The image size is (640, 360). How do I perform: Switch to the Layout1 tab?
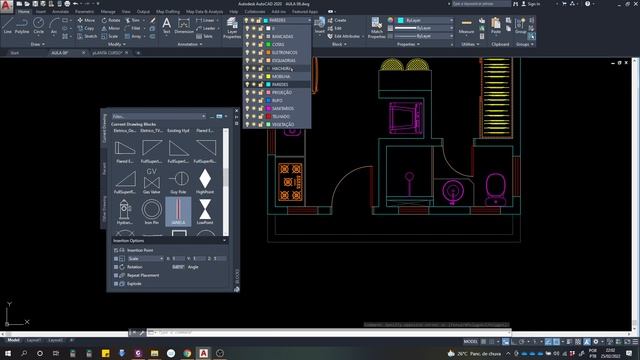[x=33, y=340]
